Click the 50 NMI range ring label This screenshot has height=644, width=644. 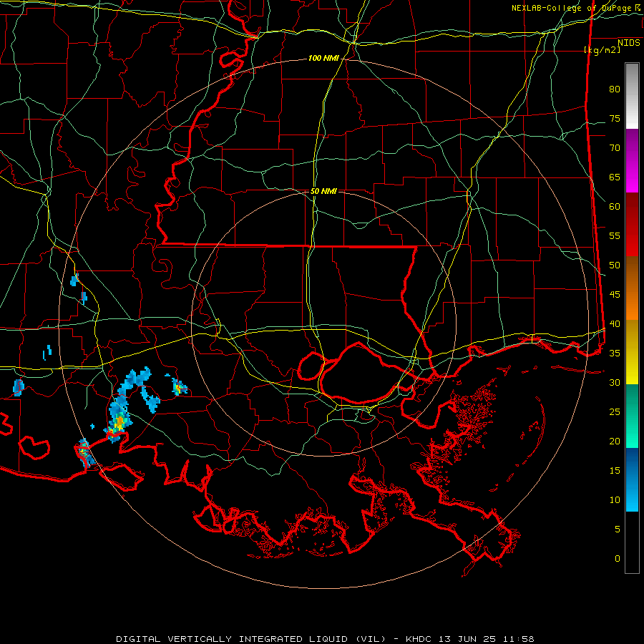click(323, 191)
